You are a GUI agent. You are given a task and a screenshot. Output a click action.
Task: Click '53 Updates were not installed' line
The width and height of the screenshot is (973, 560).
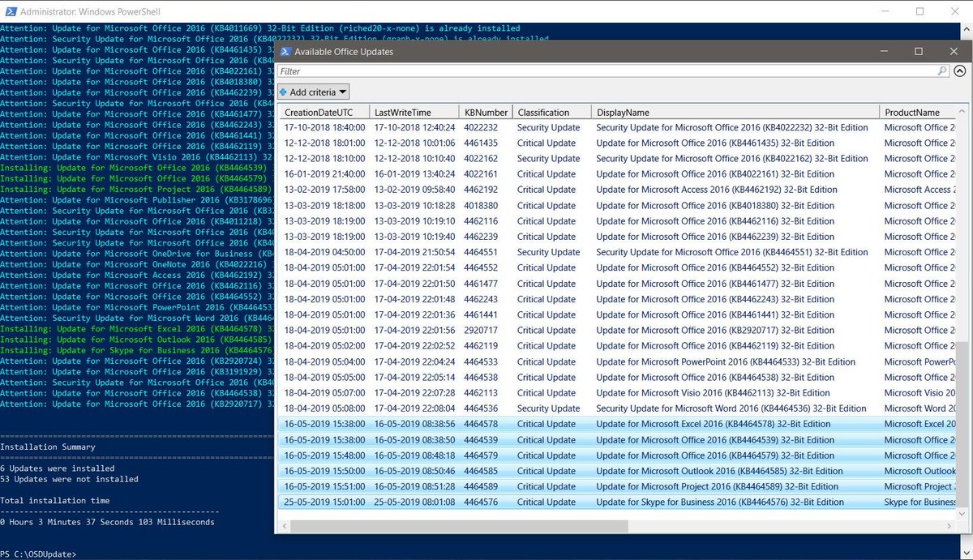pyautogui.click(x=68, y=479)
